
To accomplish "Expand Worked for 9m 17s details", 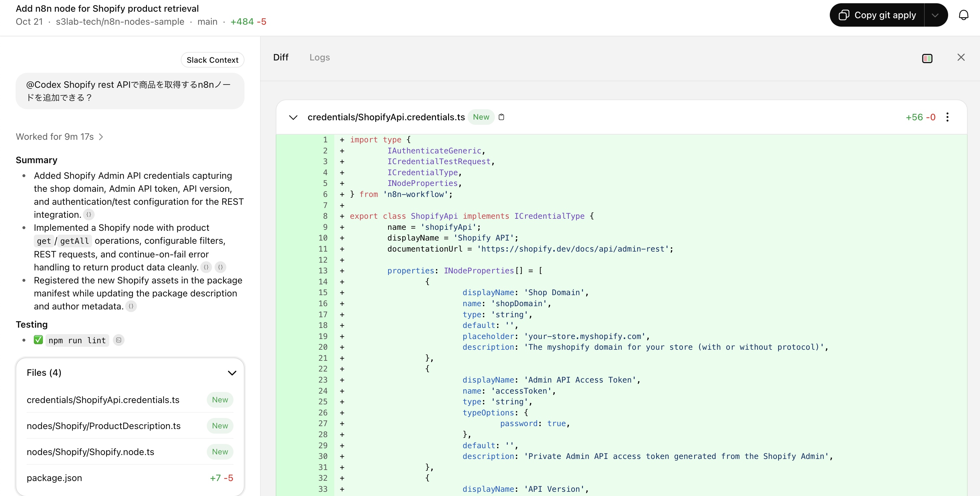I will pyautogui.click(x=60, y=137).
